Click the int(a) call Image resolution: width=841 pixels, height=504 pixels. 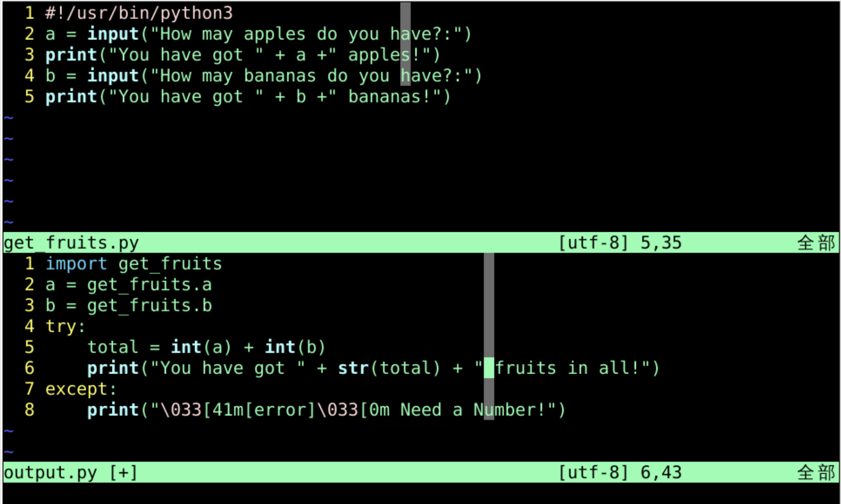pos(201,347)
